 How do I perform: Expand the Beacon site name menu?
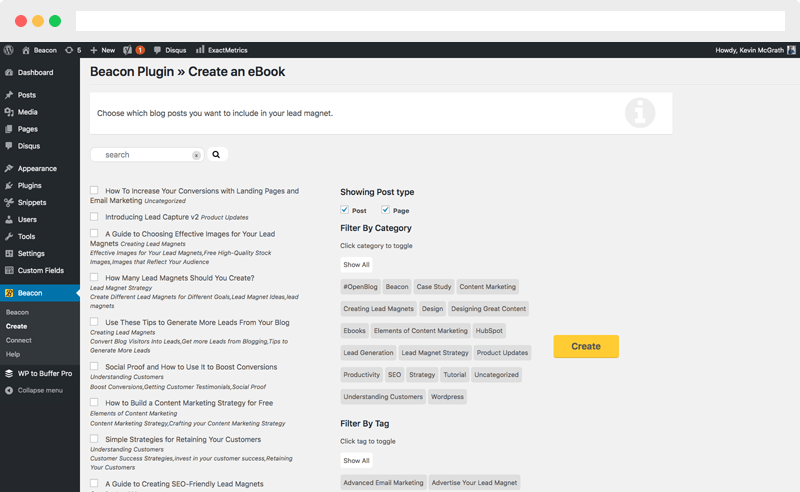[39, 49]
